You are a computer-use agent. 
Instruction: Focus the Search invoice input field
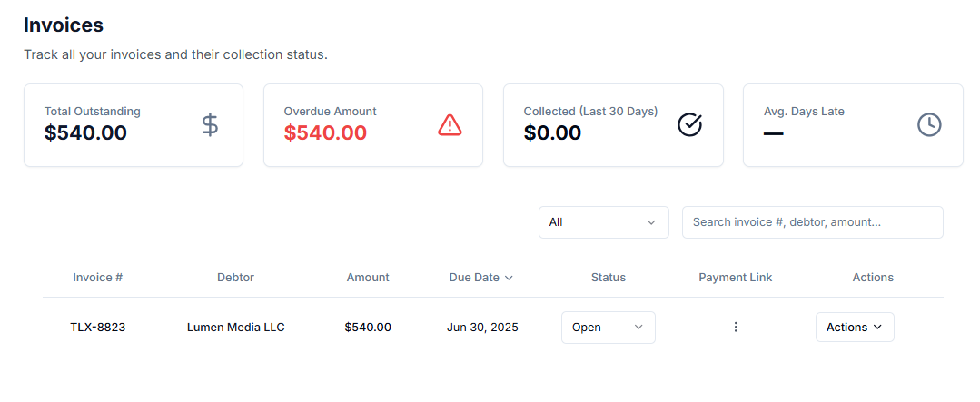812,222
